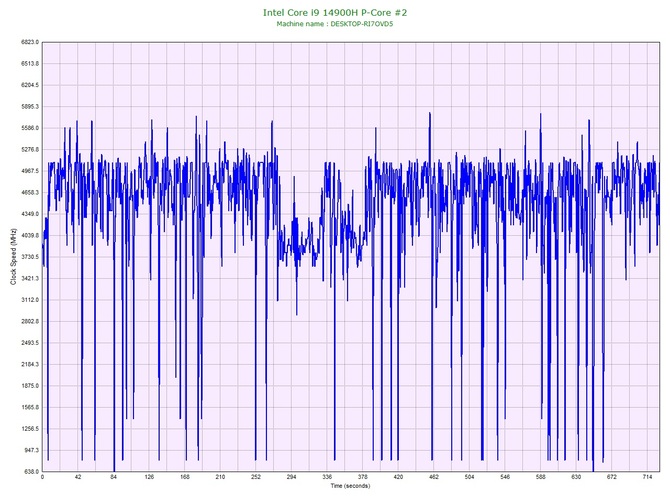Image resolution: width=670 pixels, height=503 pixels.
Task: Click the 672 time-axis label
Action: (612, 477)
